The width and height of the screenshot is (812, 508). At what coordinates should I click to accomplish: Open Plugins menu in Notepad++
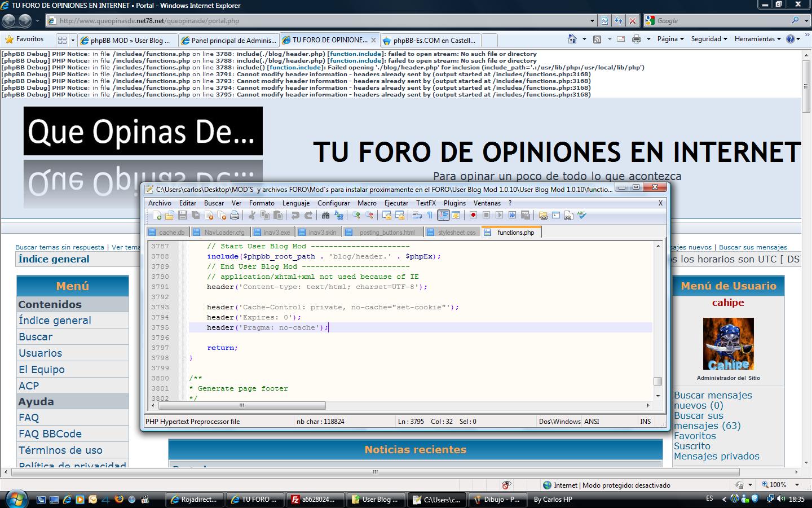pos(454,203)
